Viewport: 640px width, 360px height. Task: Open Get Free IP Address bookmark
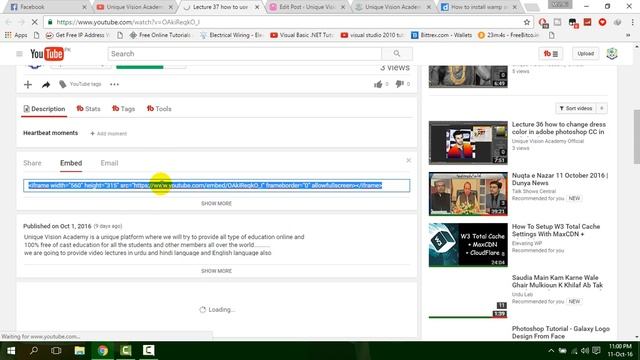(x=78, y=35)
